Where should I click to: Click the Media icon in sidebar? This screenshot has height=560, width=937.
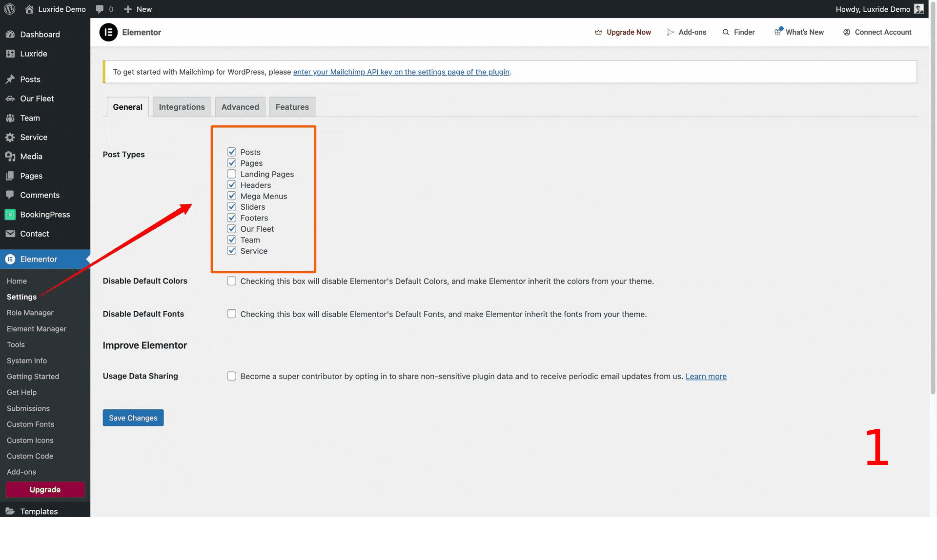pos(10,157)
